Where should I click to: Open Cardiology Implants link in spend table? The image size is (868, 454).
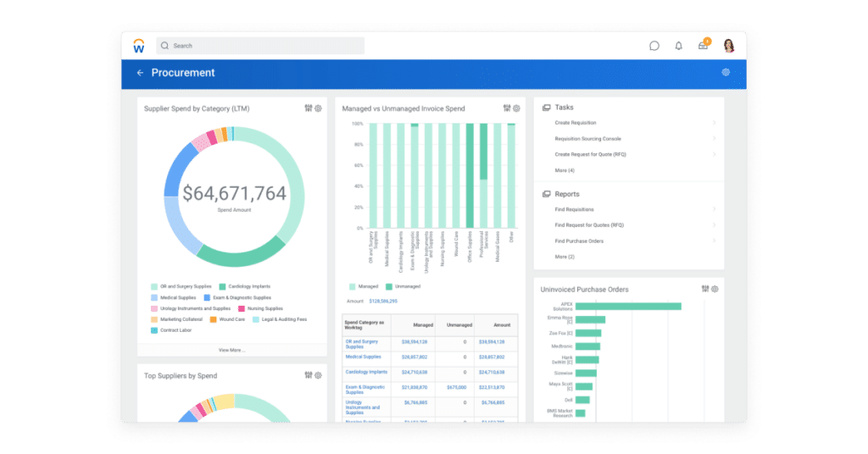[366, 372]
